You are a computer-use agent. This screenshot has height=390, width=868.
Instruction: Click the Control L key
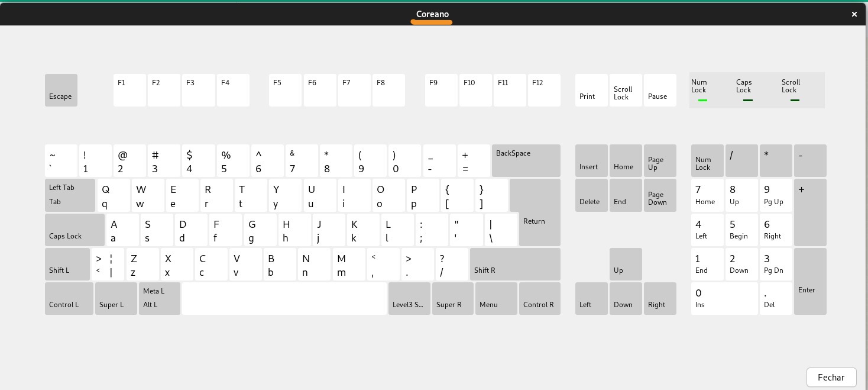(69, 298)
